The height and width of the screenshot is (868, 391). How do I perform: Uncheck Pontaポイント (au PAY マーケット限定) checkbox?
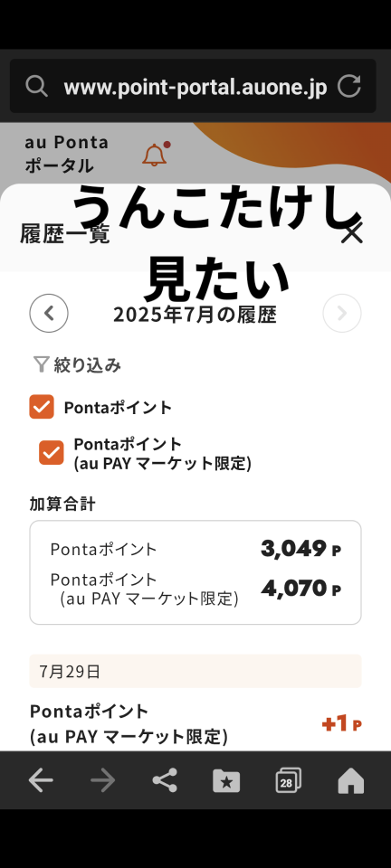(x=51, y=452)
